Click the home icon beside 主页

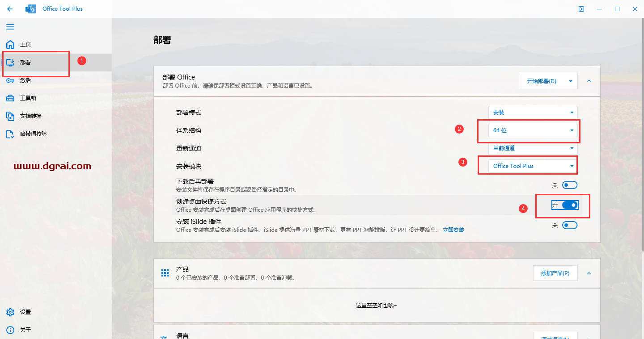tap(10, 45)
